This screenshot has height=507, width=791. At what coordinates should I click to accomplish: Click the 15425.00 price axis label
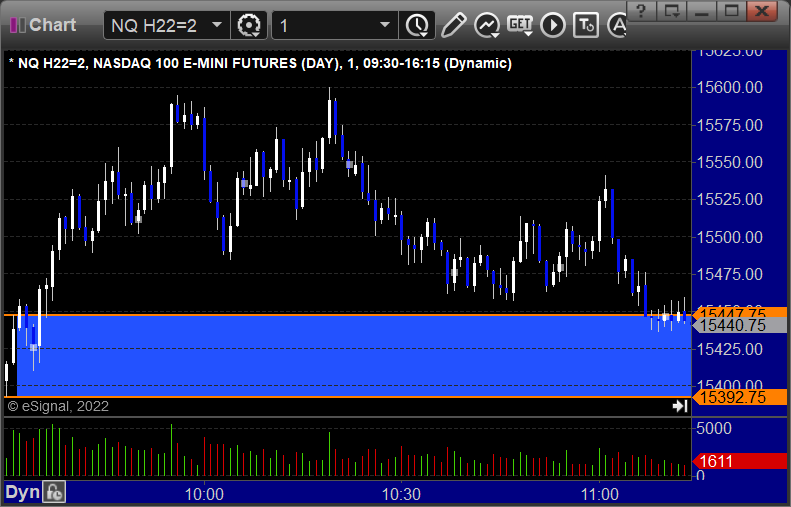click(729, 349)
